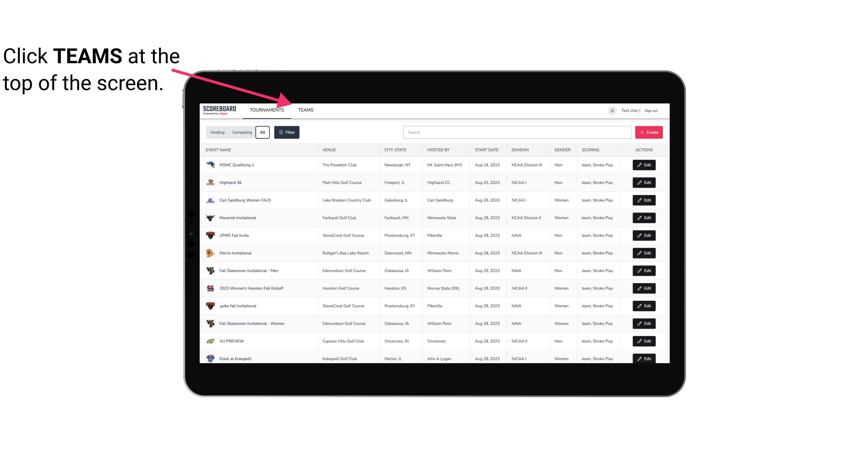This screenshot has width=868, height=467.
Task: Click the Morris Invitational team logo icon
Action: pyautogui.click(x=211, y=253)
